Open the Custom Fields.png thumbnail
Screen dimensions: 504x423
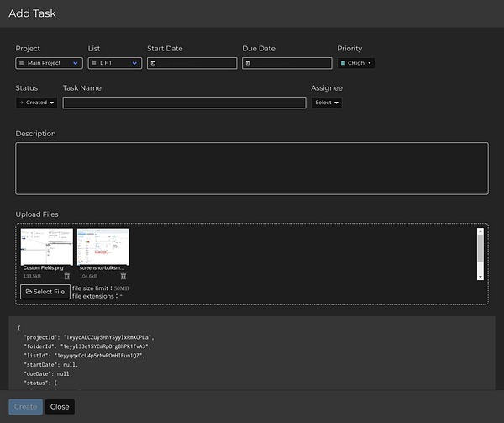[47, 246]
